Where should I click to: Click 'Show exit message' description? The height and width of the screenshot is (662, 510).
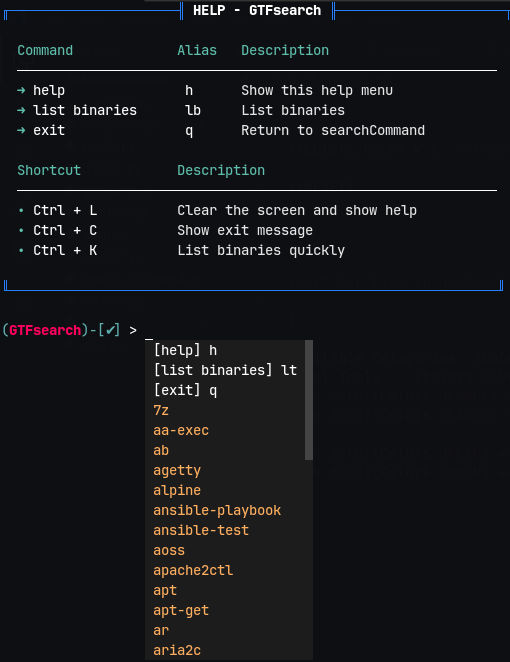[245, 231]
